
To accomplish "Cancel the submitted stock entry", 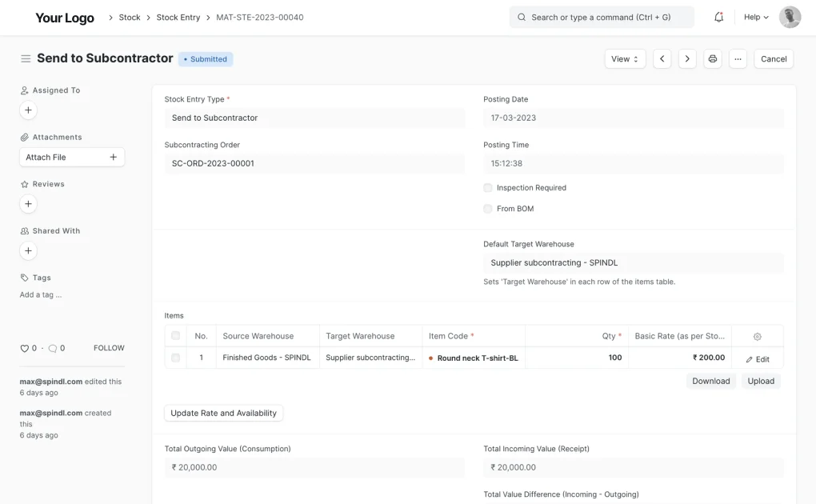I will [x=773, y=58].
